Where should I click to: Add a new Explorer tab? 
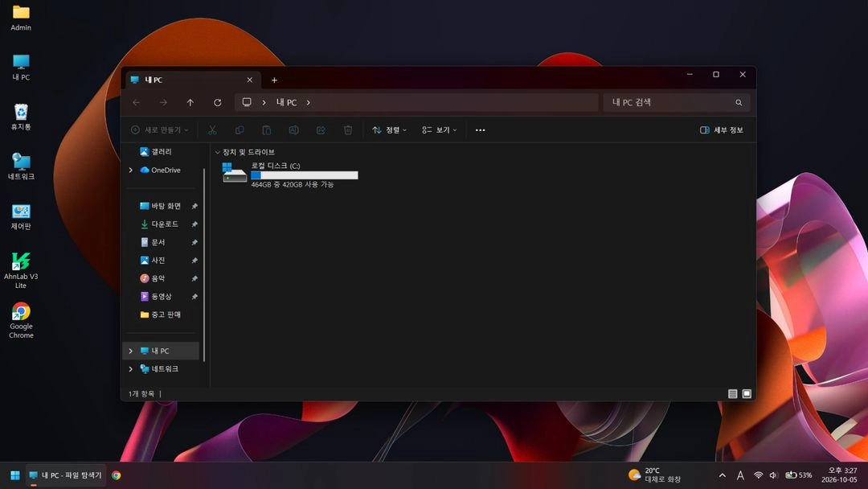tap(274, 80)
